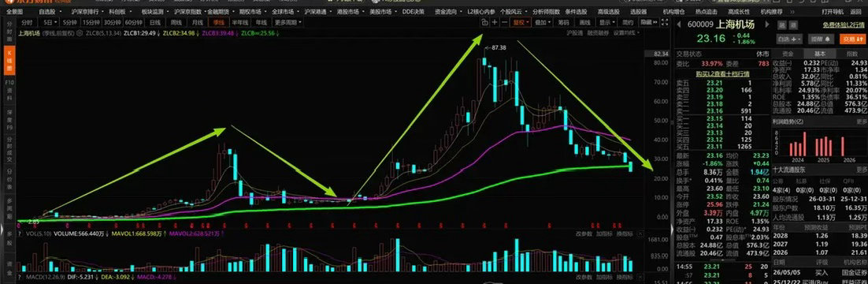Open 自选+ dropdown button
Viewport: 868px width, 284px height.
[789, 39]
